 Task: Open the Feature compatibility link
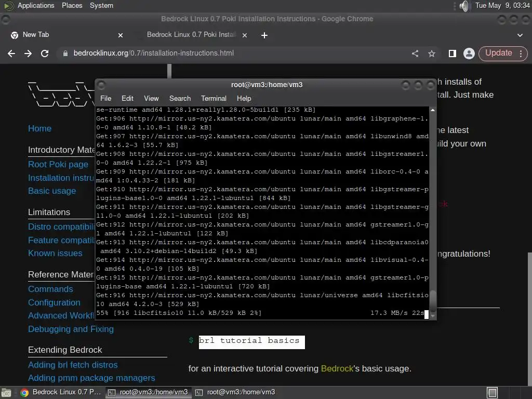(x=61, y=240)
